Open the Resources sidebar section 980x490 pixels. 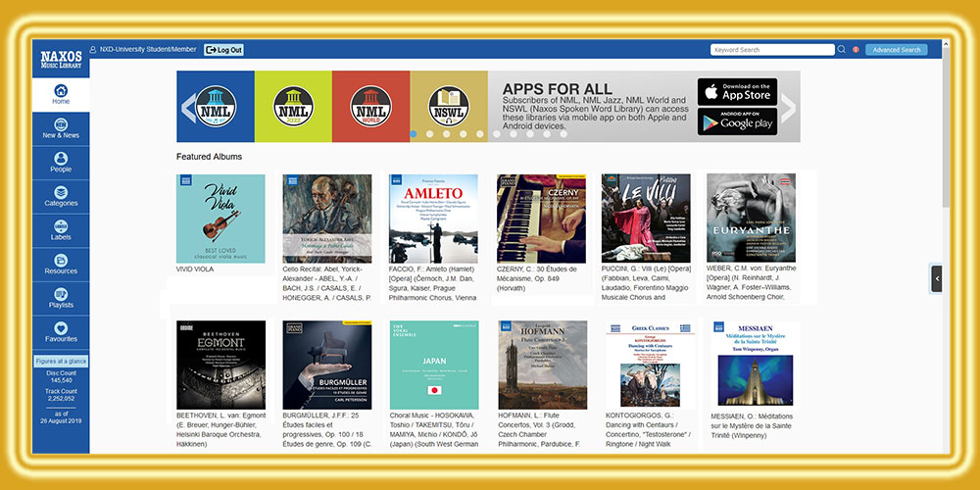(x=61, y=264)
